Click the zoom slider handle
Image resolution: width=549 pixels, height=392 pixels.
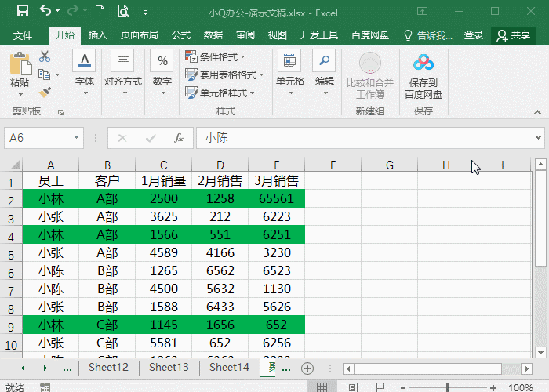(448, 387)
